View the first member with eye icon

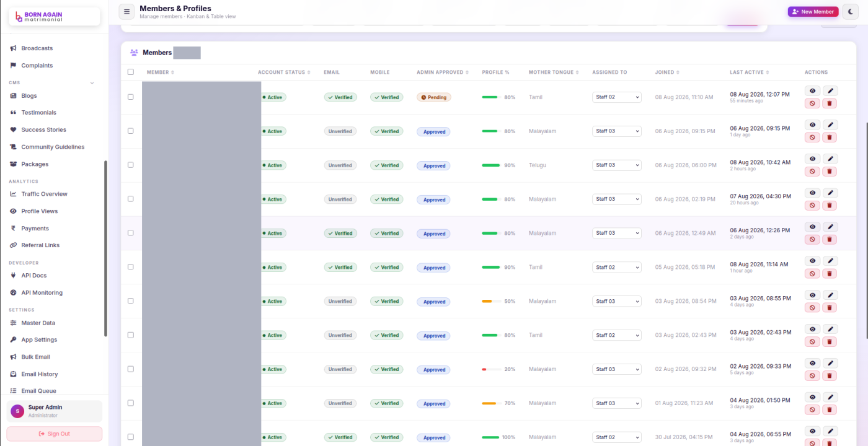812,91
